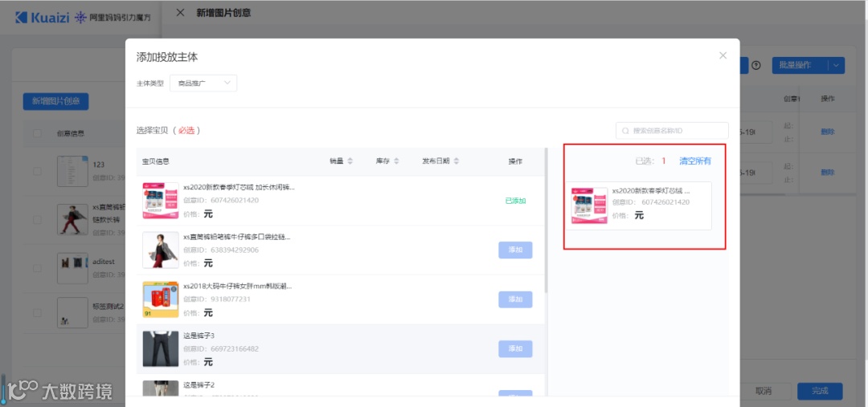The image size is (868, 407).
Task: Click the help question mark icon
Action: click(756, 65)
